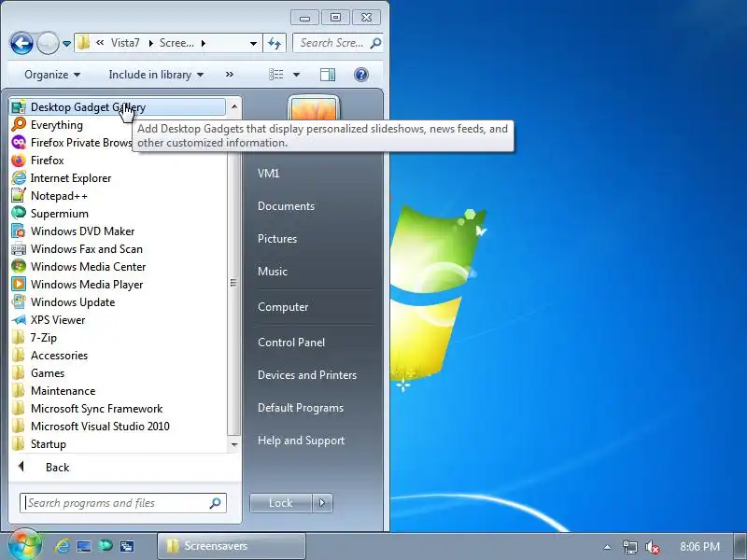Start Windows DVD Maker icon
Screen dimensions: 747x560
point(19,231)
